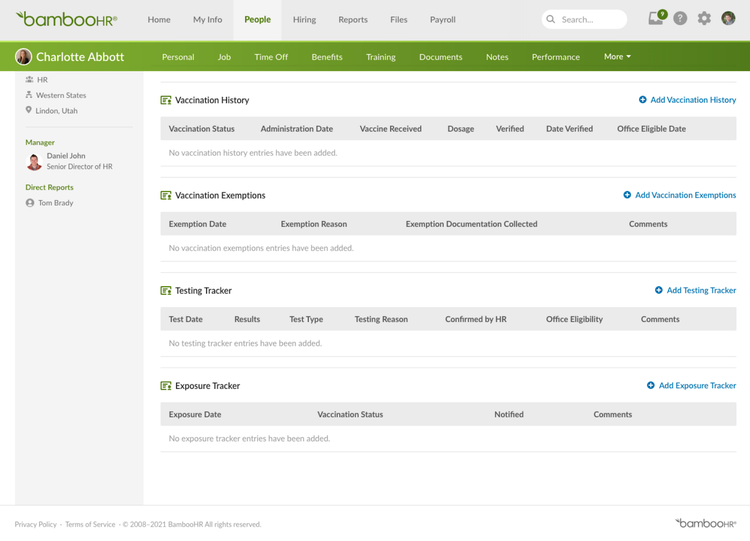This screenshot has height=541, width=750.
Task: Click plus icon beside Add Vaccination History
Action: tap(642, 99)
